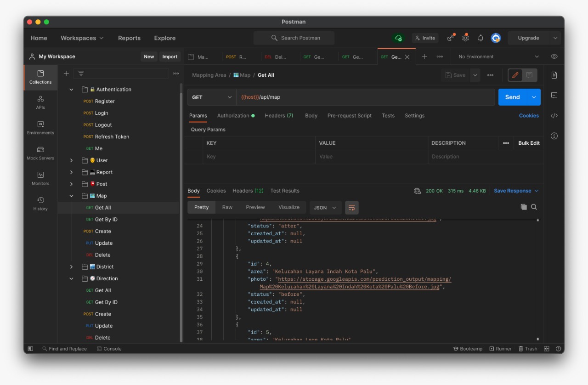This screenshot has height=385, width=588.
Task: Open the Send button dropdown arrow
Action: (x=534, y=97)
